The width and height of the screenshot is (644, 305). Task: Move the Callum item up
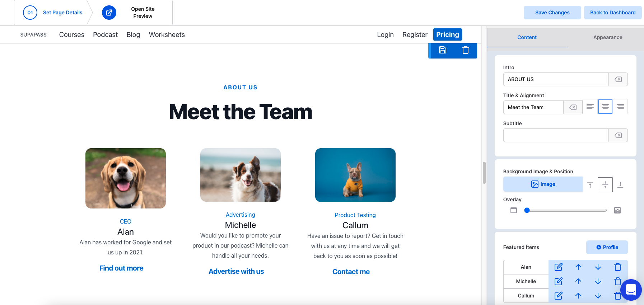coord(578,296)
